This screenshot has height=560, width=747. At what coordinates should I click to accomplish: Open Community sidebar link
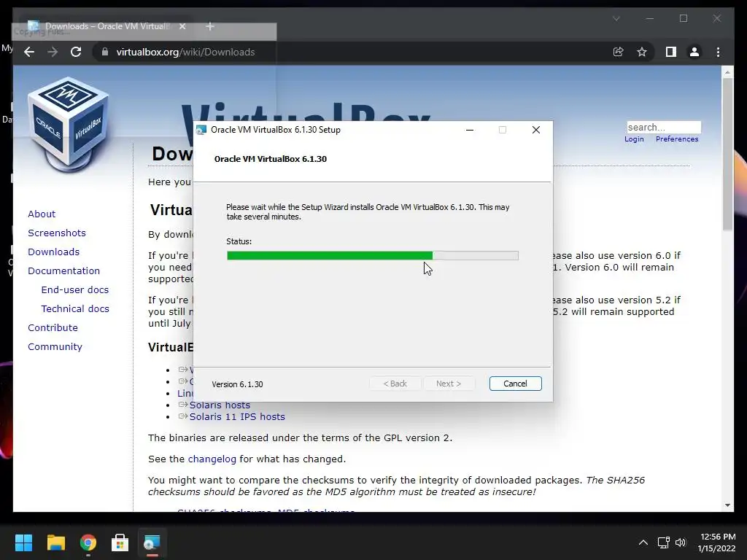55,347
